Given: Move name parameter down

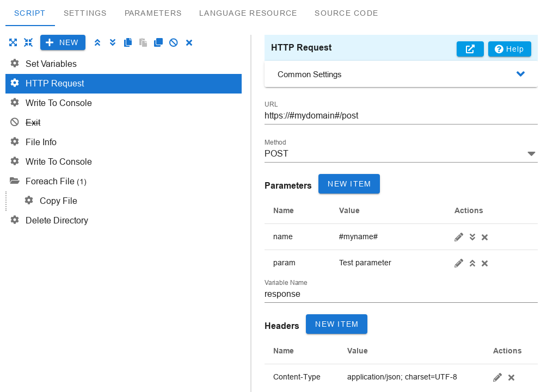Looking at the screenshot, I should (472, 237).
